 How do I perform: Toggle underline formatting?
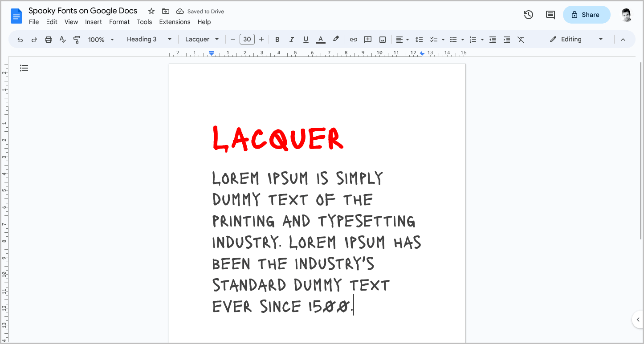(x=306, y=39)
